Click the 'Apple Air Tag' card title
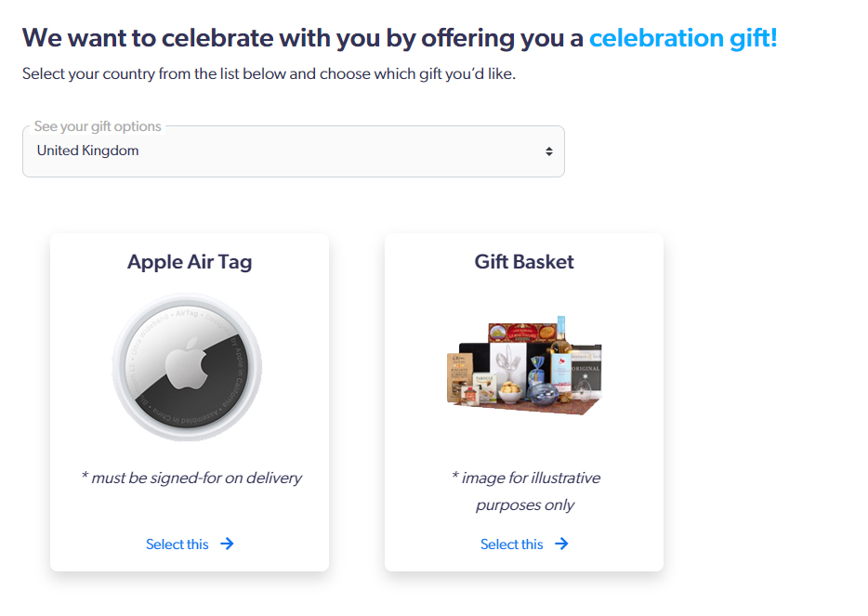The height and width of the screenshot is (616, 868). click(x=190, y=262)
